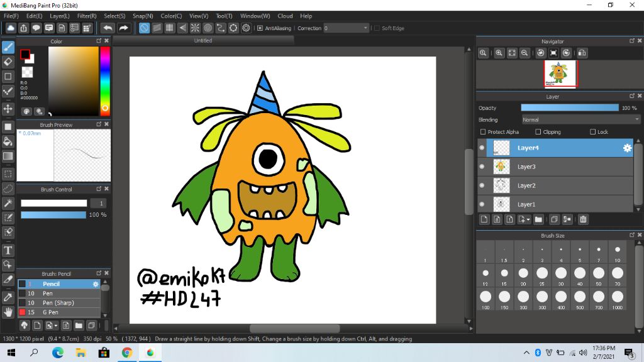Screen dimensions: 644x362
Task: Choose brush size preset 10
Action: click(618, 254)
